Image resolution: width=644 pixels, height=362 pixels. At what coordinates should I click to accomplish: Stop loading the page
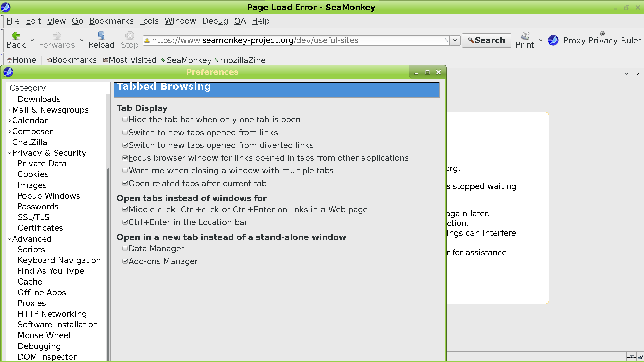point(129,40)
